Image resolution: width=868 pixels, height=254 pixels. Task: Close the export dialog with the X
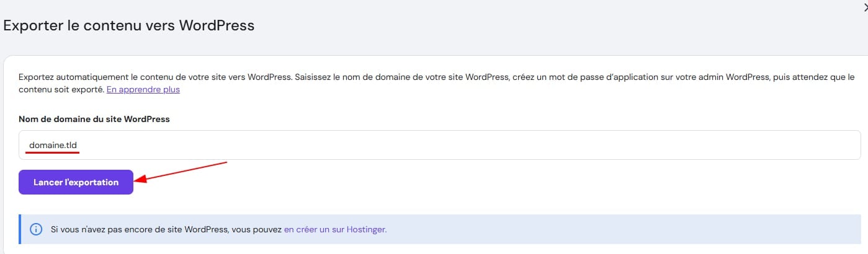click(x=864, y=6)
